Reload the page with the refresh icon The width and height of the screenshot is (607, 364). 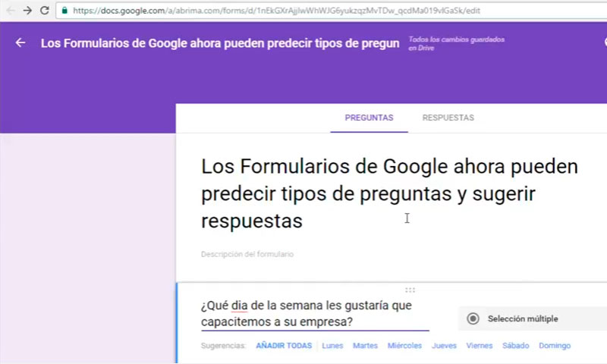(45, 11)
